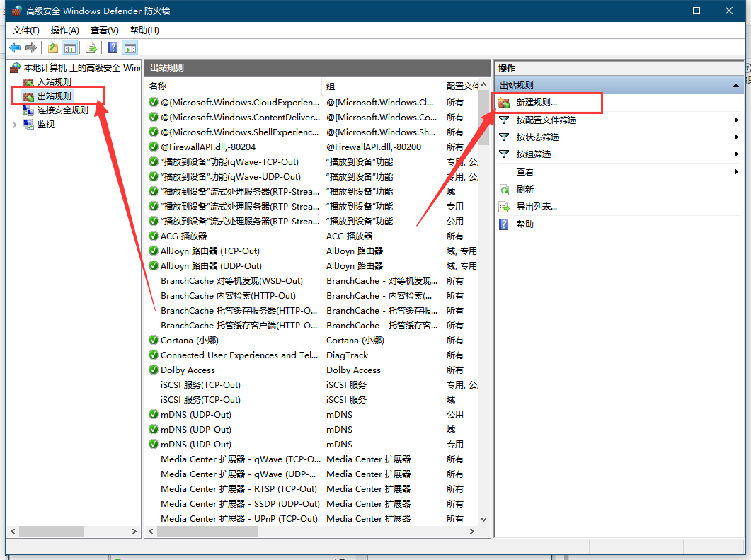The image size is (751, 560).
Task: Open the 按状态筛选 submenu arrow
Action: coord(736,137)
